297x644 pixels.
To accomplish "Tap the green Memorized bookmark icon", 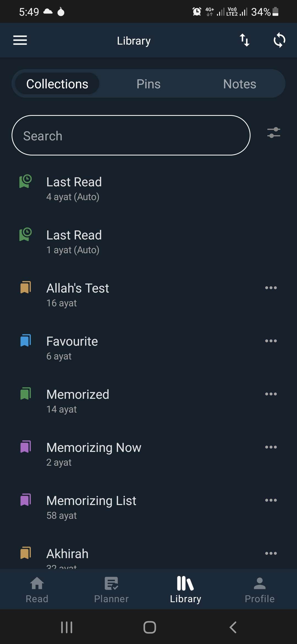I will pos(26,394).
